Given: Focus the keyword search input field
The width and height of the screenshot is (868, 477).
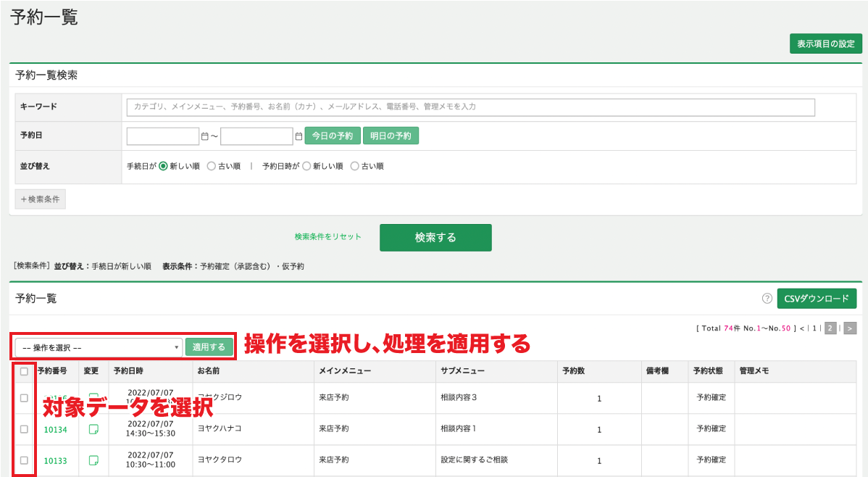Looking at the screenshot, I should (470, 107).
